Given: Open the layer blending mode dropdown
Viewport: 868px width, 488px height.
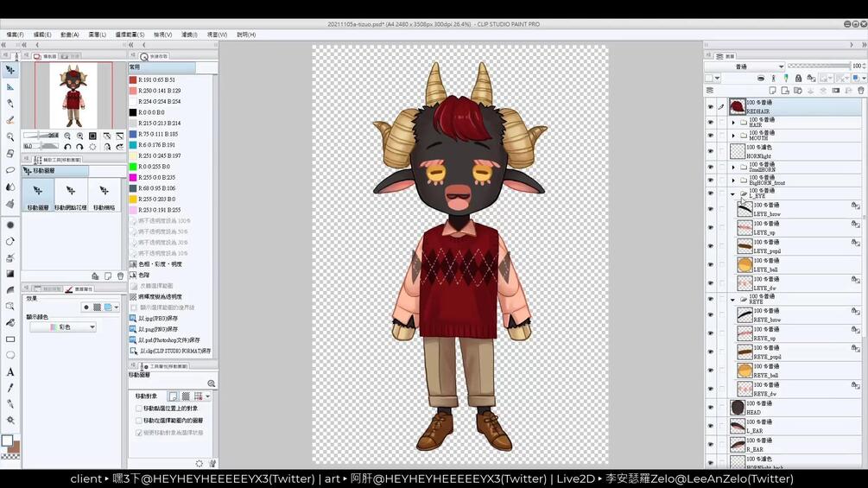Looking at the screenshot, I should click(x=745, y=67).
